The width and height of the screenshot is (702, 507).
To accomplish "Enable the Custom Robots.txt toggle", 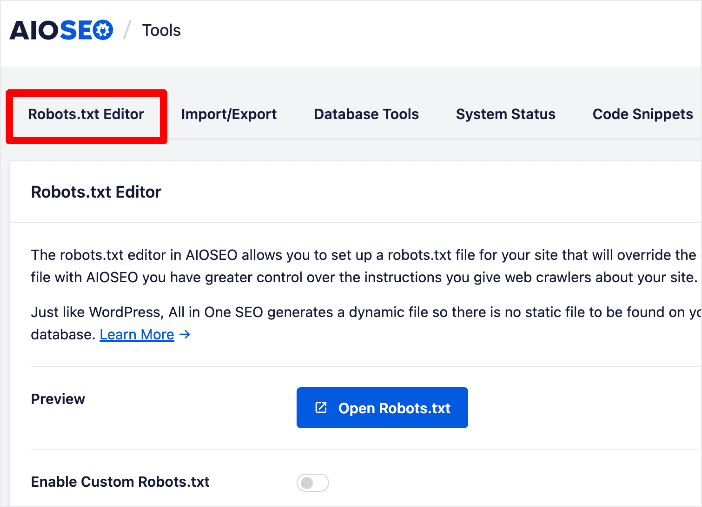I will click(x=312, y=482).
